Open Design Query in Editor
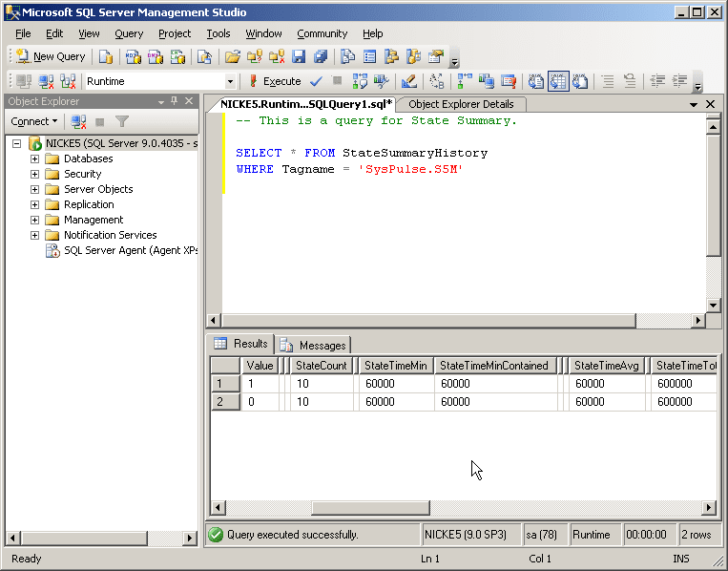 [x=409, y=81]
